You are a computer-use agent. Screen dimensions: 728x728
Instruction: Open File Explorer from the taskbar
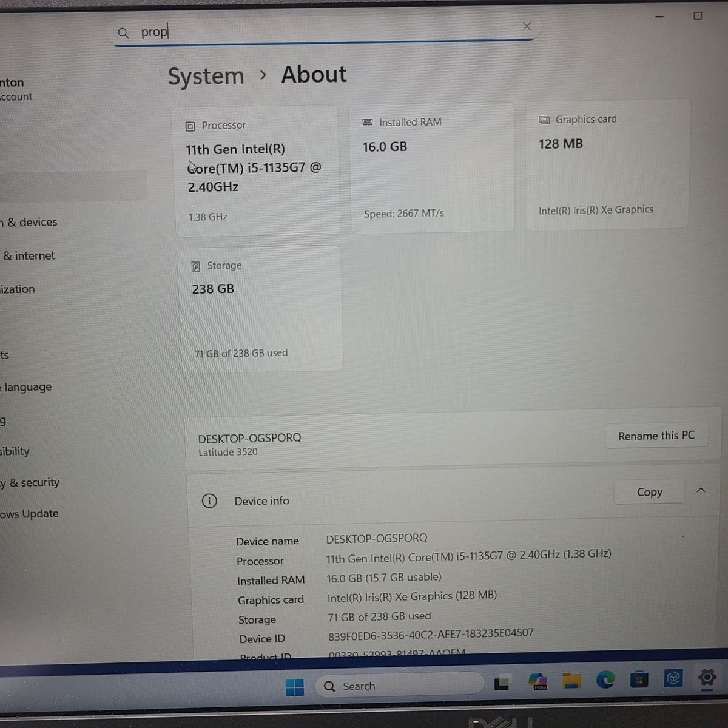[571, 681]
